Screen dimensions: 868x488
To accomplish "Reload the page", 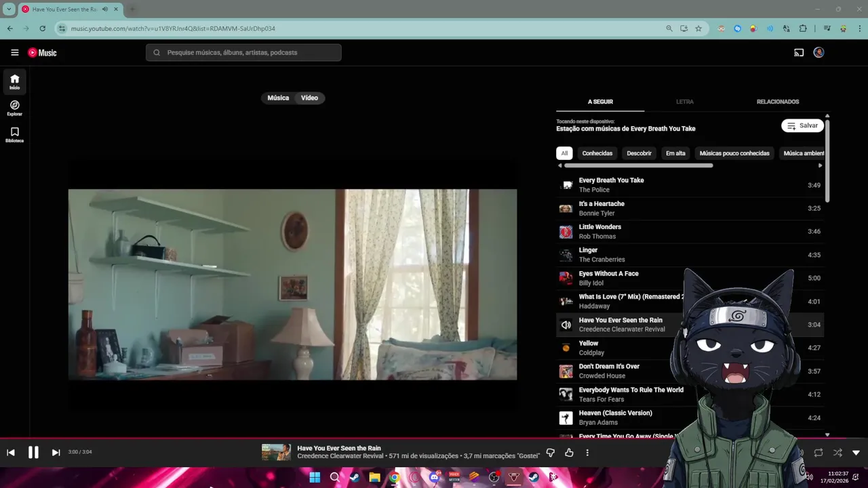I will 42,28.
